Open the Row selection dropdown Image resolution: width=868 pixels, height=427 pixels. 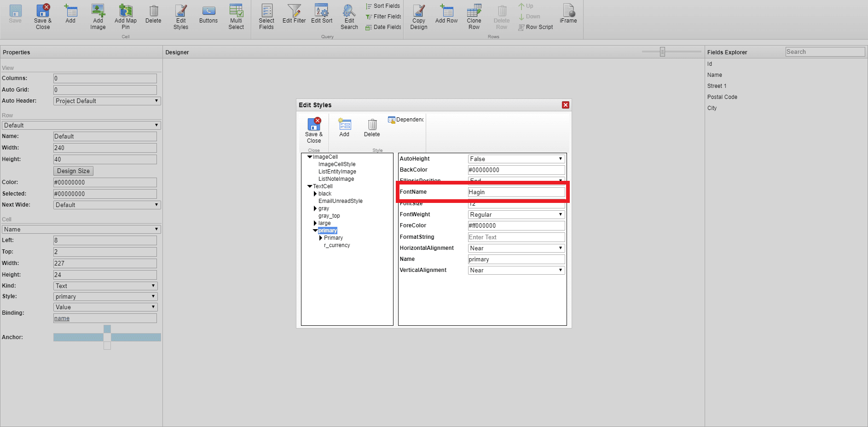(81, 125)
